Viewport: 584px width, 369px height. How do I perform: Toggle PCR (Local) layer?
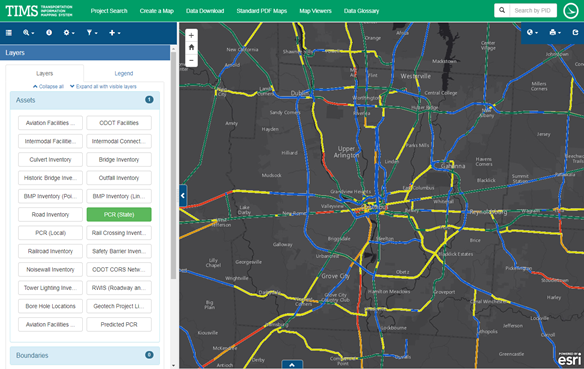point(50,233)
